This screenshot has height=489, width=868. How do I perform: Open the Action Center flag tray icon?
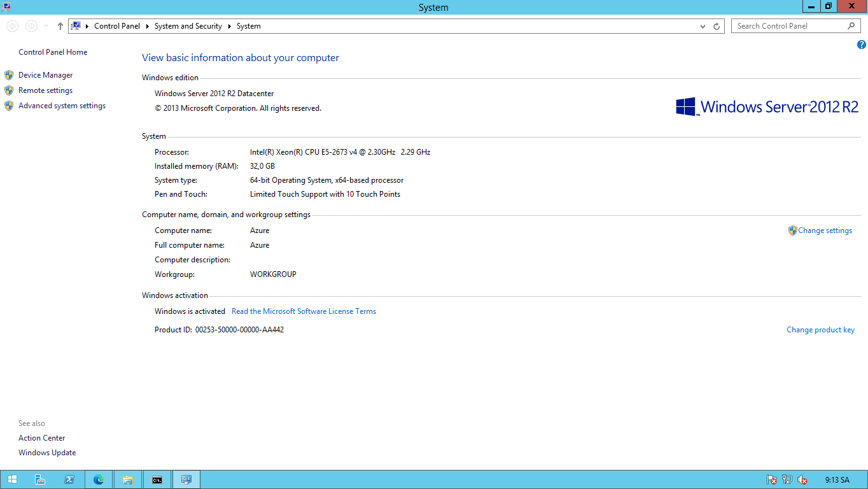(x=772, y=480)
